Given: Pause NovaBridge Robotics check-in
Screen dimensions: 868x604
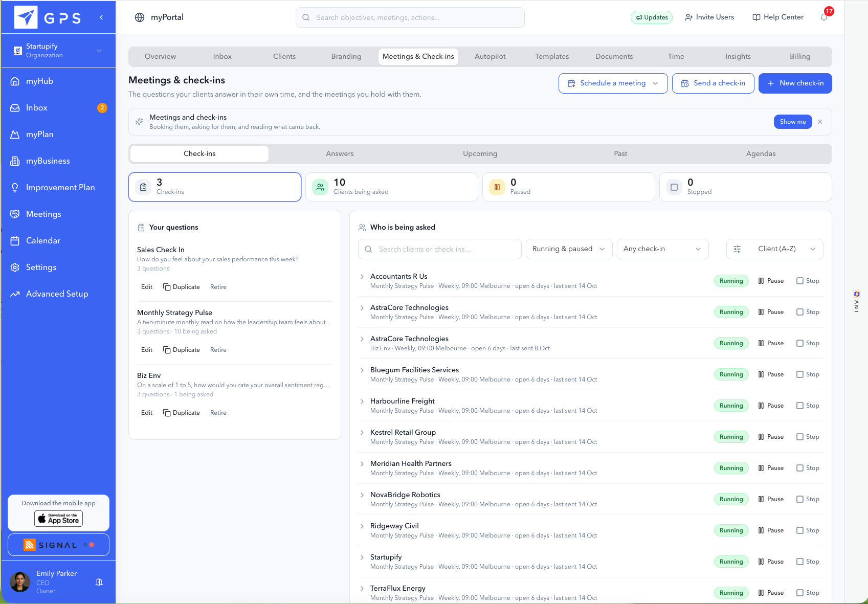Looking at the screenshot, I should coord(771,499).
